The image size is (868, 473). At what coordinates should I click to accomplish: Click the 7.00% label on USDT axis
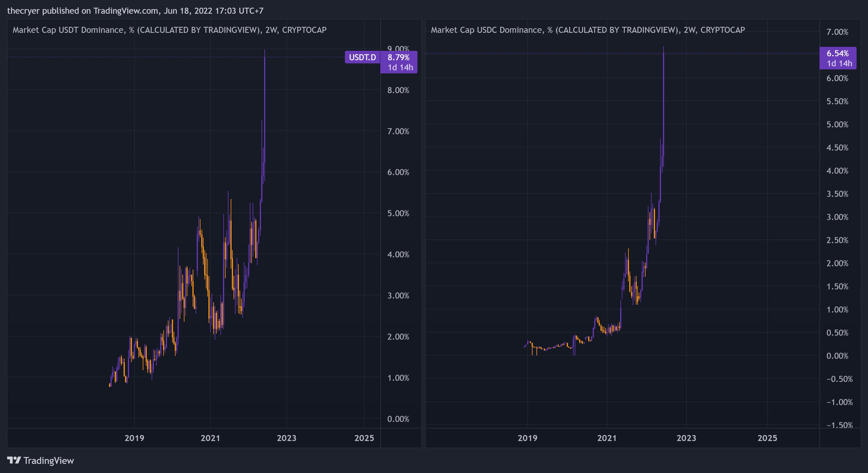pos(398,131)
